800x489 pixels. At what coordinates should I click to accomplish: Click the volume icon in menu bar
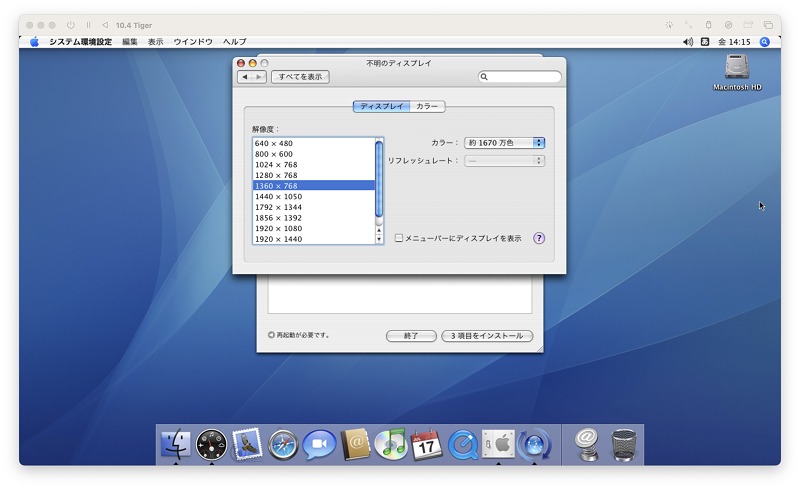(688, 42)
